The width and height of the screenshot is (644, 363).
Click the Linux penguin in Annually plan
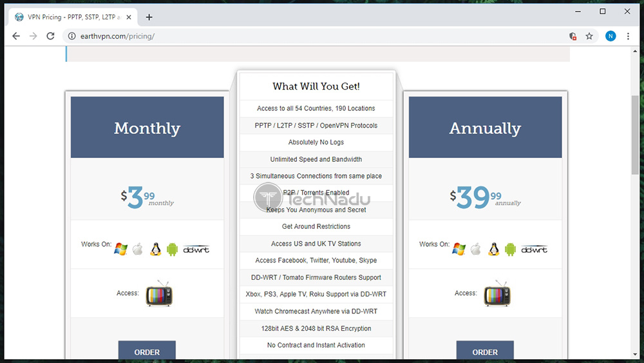click(x=494, y=249)
